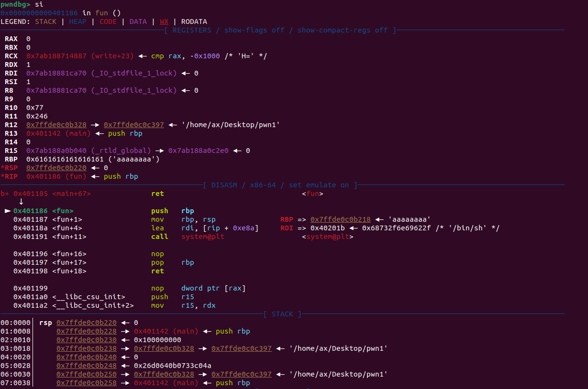Viewport: 588px width, 389px height.
Task: Select the RODATA label in the legend
Action: 194,22
